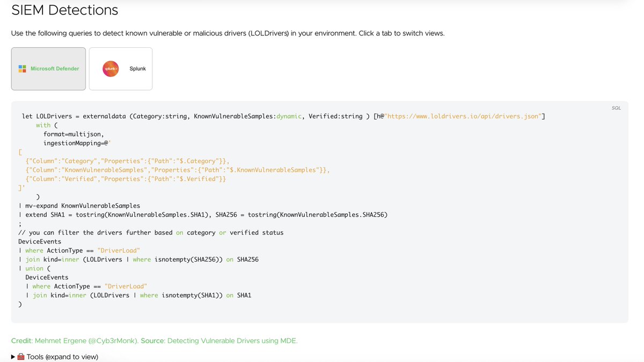Click the "Column":"Category" mapping line
Viewport: 644px width, 362px height.
(127, 161)
